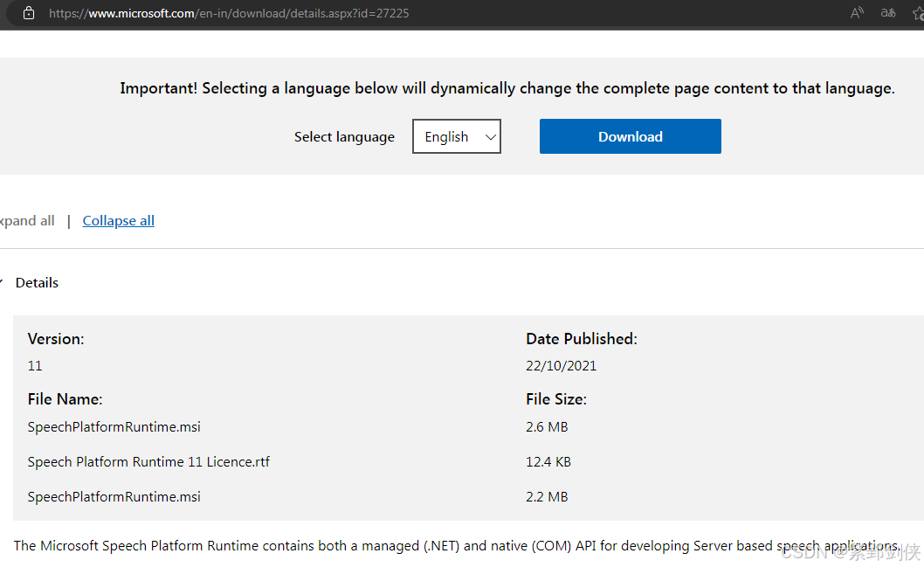Click the first SpeechPlatformRuntime.msi file name with 2.6 MB
Image resolution: width=924 pixels, height=567 pixels.
click(x=114, y=426)
